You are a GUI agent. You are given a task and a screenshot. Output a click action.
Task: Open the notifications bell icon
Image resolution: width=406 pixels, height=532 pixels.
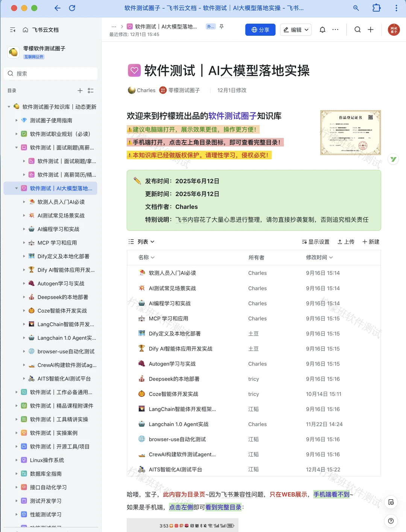pyautogui.click(x=322, y=30)
